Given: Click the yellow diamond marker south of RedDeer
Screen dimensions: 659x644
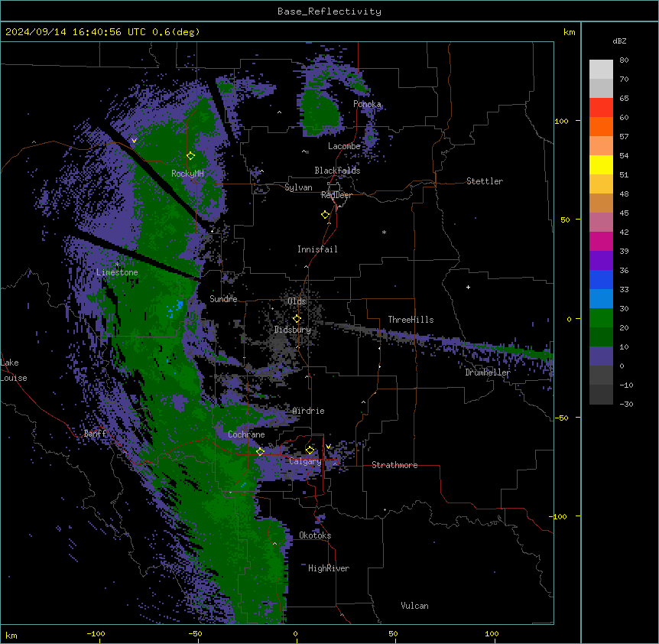Looking at the screenshot, I should point(326,215).
